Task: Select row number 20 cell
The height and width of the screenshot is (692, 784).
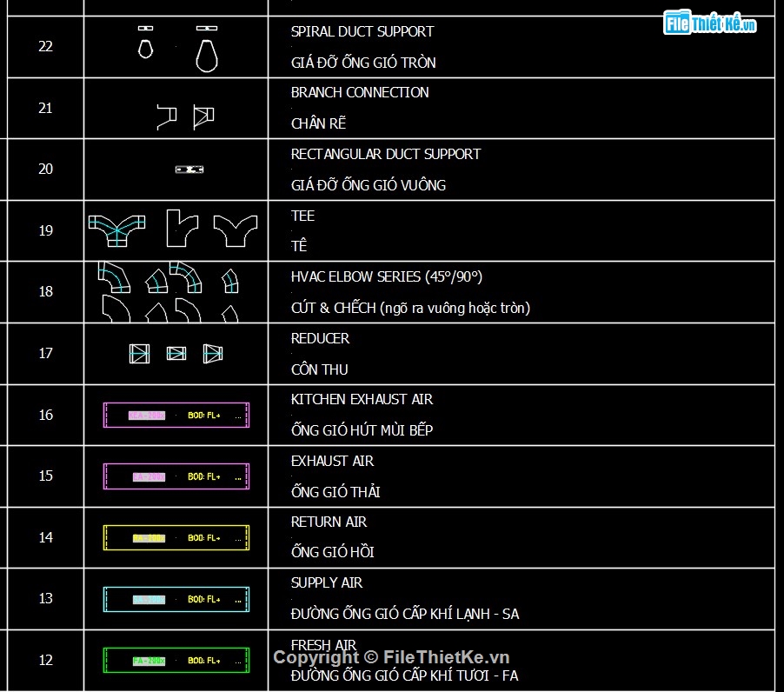Action: coord(45,170)
